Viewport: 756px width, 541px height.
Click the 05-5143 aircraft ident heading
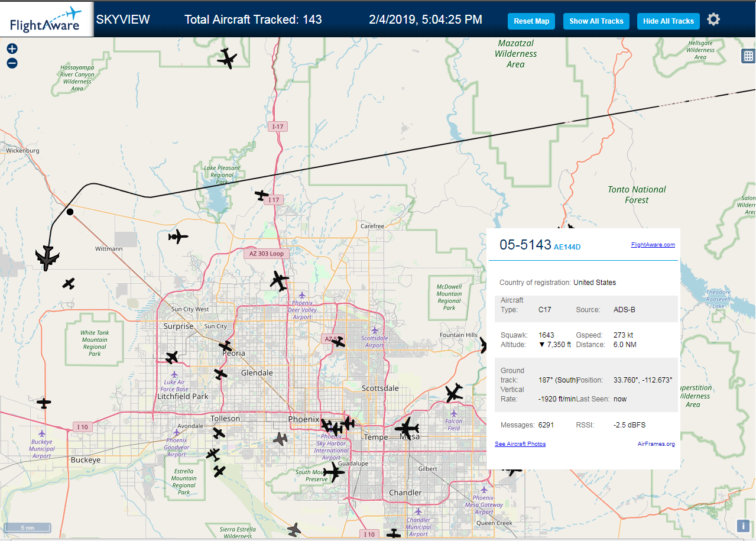coord(525,244)
